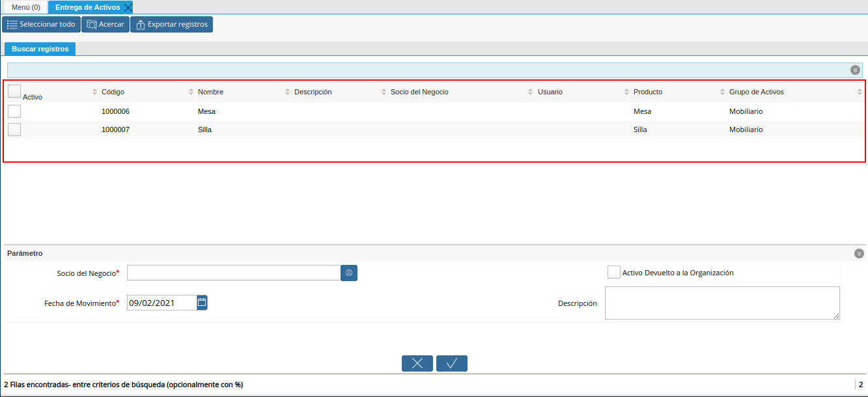Toggle the select-all checkbox in table header
This screenshot has width=868, height=397.
[14, 91]
